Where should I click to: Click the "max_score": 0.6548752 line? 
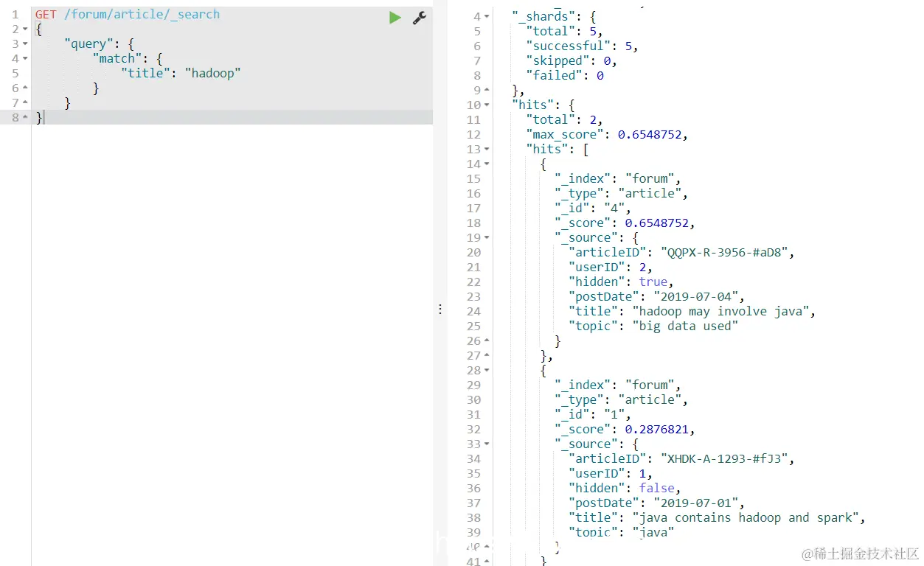(x=607, y=134)
